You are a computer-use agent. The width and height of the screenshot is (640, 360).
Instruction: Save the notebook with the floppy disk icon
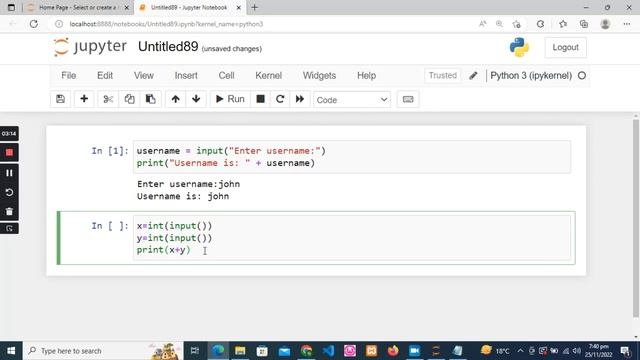60,99
